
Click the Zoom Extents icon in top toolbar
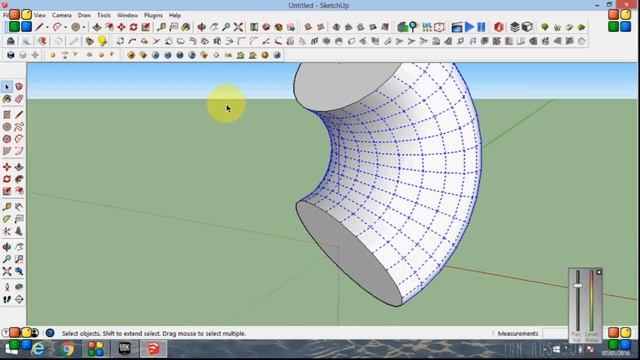[x=238, y=27]
